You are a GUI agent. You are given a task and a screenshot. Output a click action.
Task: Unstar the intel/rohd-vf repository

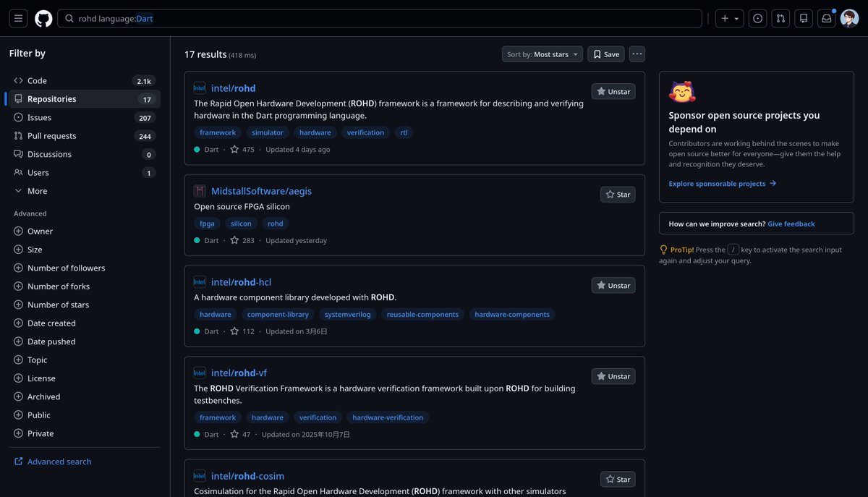pos(613,376)
